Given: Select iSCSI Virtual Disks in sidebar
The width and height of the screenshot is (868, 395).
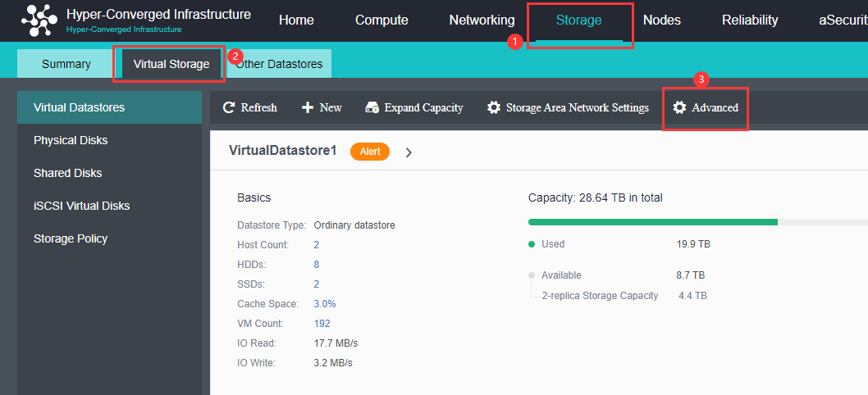Looking at the screenshot, I should click(81, 206).
